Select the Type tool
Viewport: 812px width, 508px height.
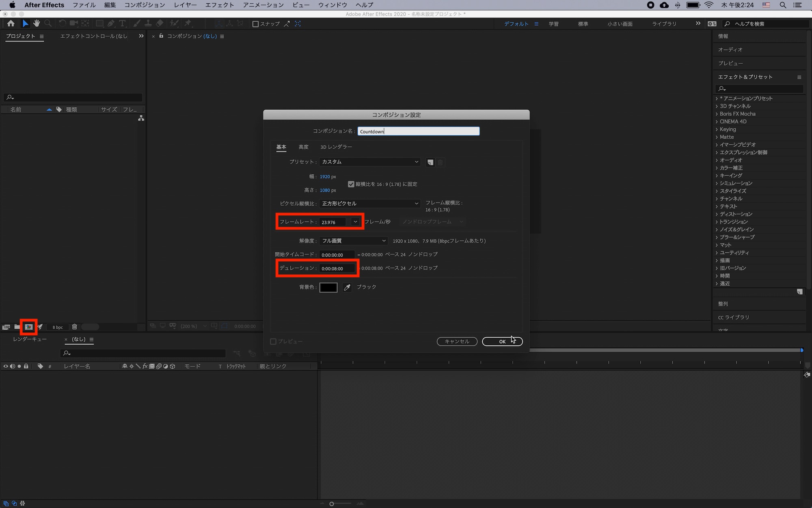point(122,24)
